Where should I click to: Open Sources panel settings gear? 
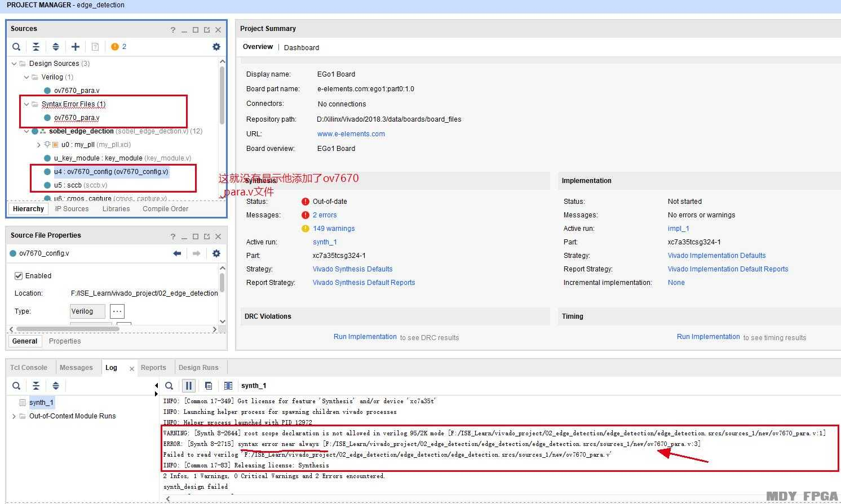click(216, 47)
